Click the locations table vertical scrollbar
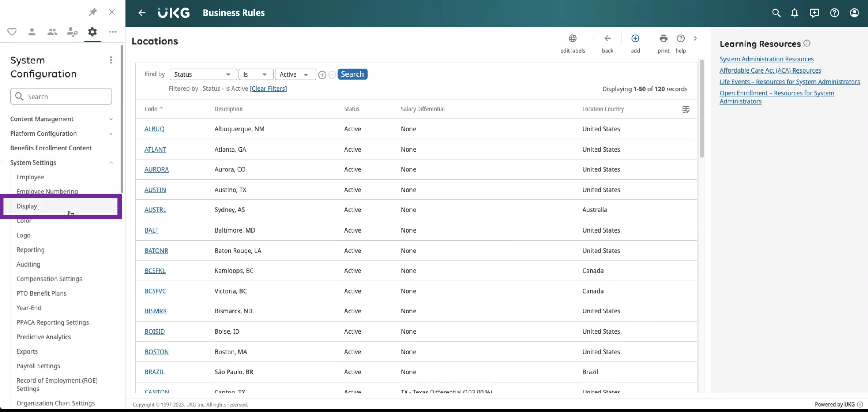The image size is (868, 412). click(702, 108)
